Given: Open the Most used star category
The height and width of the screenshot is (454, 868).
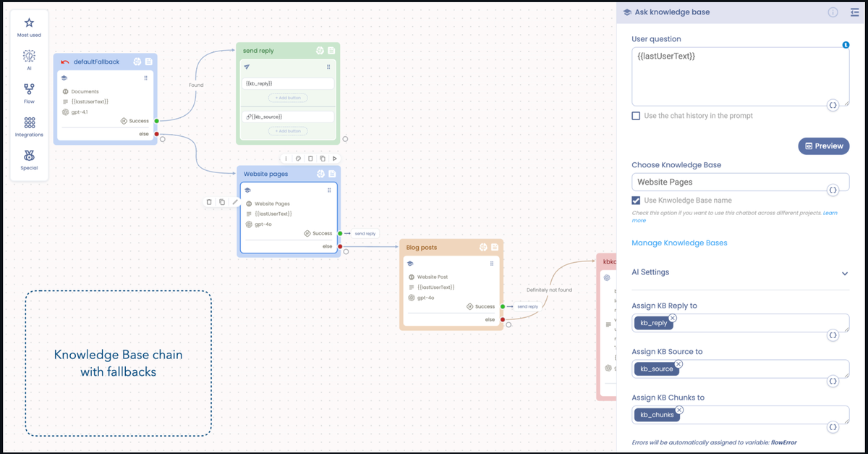Looking at the screenshot, I should point(29,28).
